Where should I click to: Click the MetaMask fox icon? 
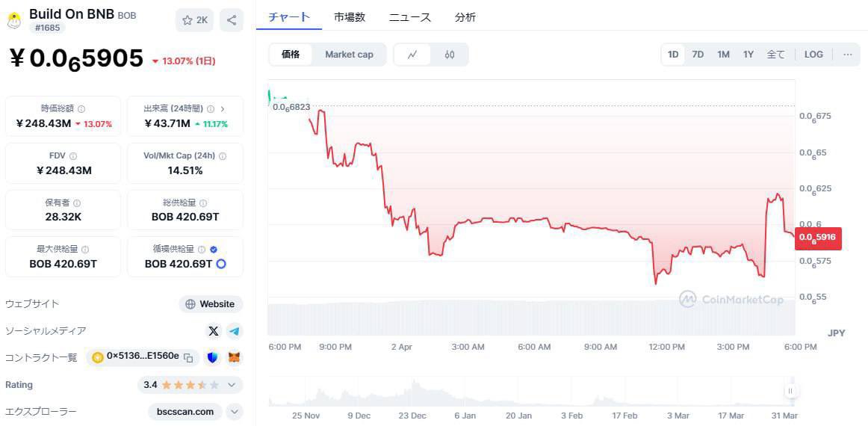coord(235,358)
